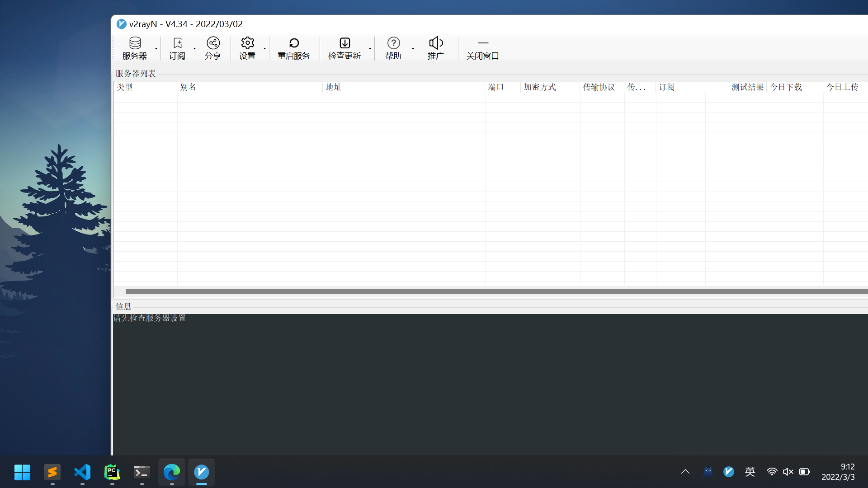Open the 帮助 (Help) question mark icon
The height and width of the screenshot is (488, 868).
tap(393, 48)
